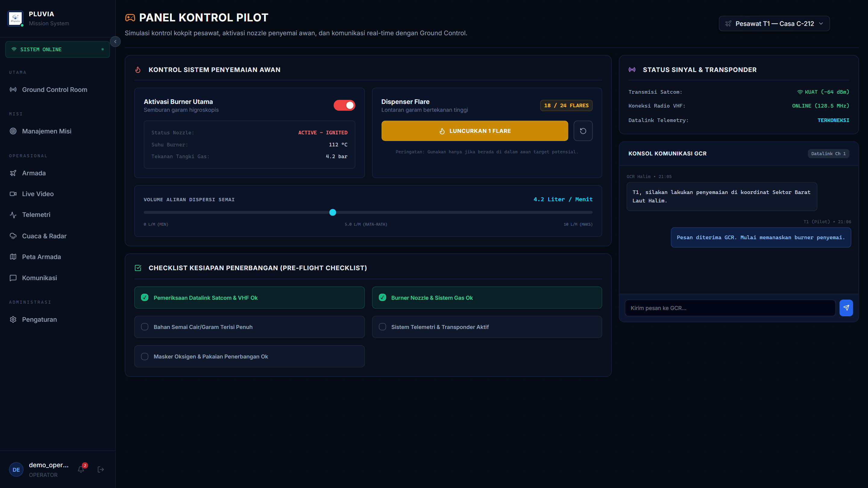This screenshot has height=488, width=868.
Task: Click the 18 / 24 FLARES counter badge
Action: (566, 105)
